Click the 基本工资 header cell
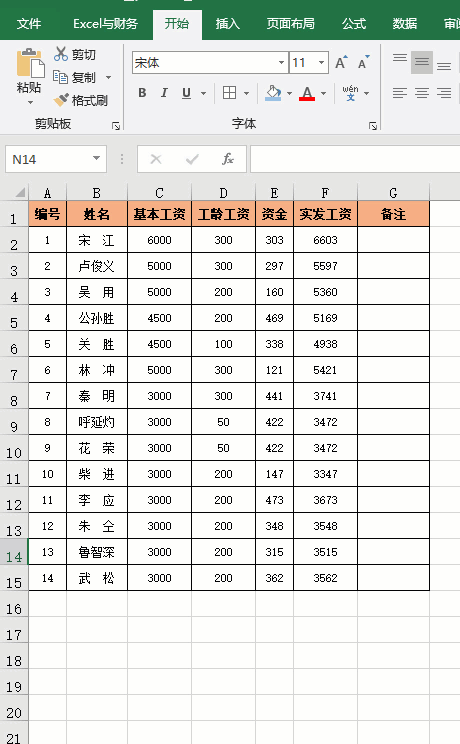 pos(160,214)
